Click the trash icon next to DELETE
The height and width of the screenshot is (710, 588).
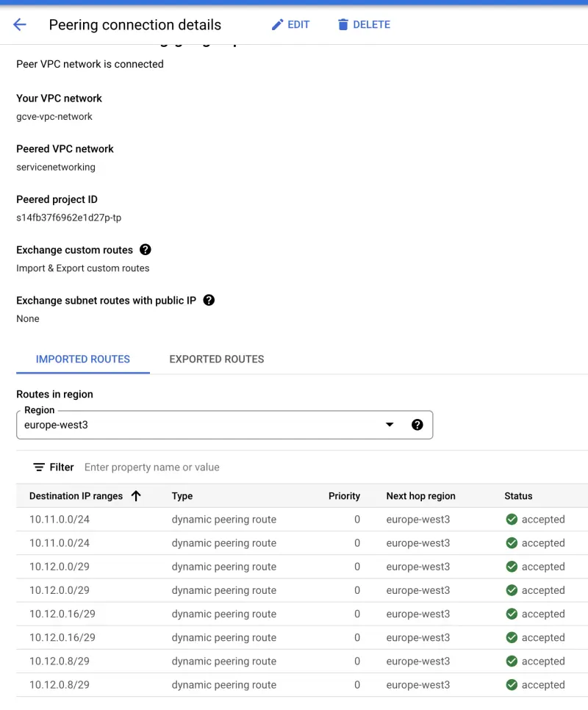[x=343, y=24]
